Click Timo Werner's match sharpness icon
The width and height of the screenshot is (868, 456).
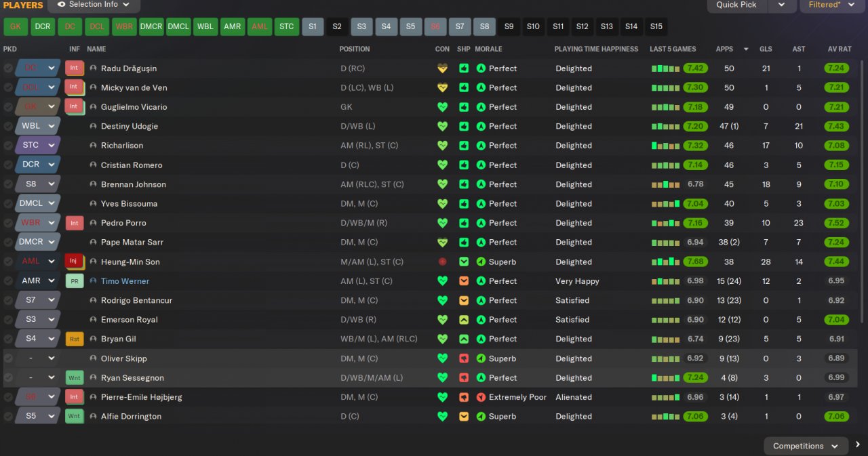(x=464, y=281)
